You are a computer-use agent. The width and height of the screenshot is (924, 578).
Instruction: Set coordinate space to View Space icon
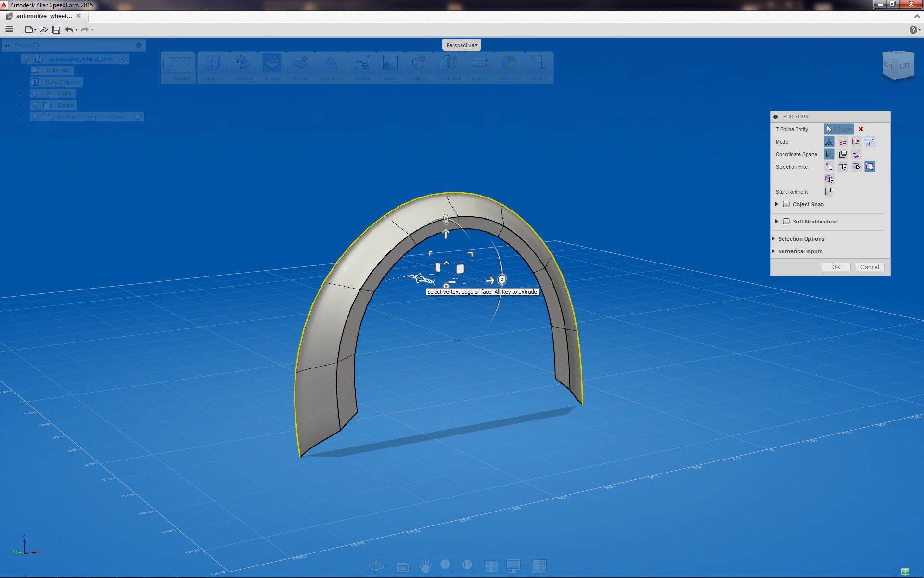tap(843, 154)
